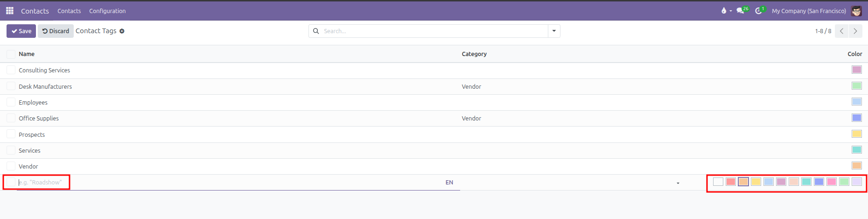This screenshot has width=868, height=219.
Task: Click the Vendor row orange color swatch
Action: pyautogui.click(x=857, y=165)
